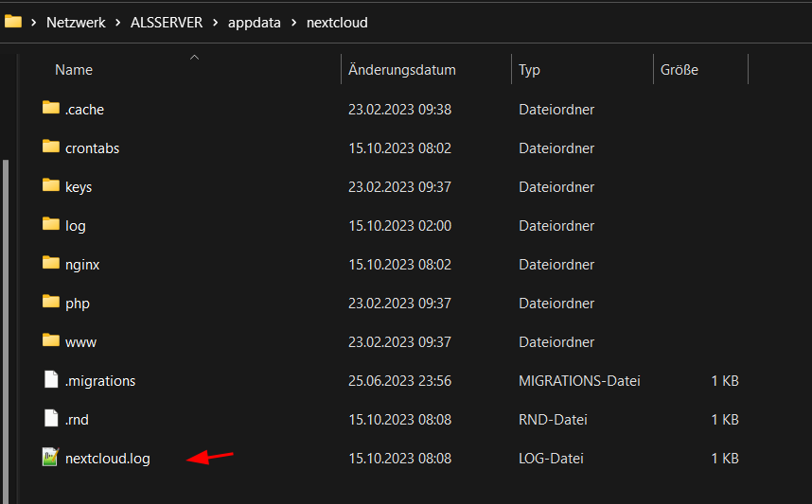Image resolution: width=812 pixels, height=504 pixels.
Task: Sort by Änderungsdatum column header
Action: click(x=402, y=70)
